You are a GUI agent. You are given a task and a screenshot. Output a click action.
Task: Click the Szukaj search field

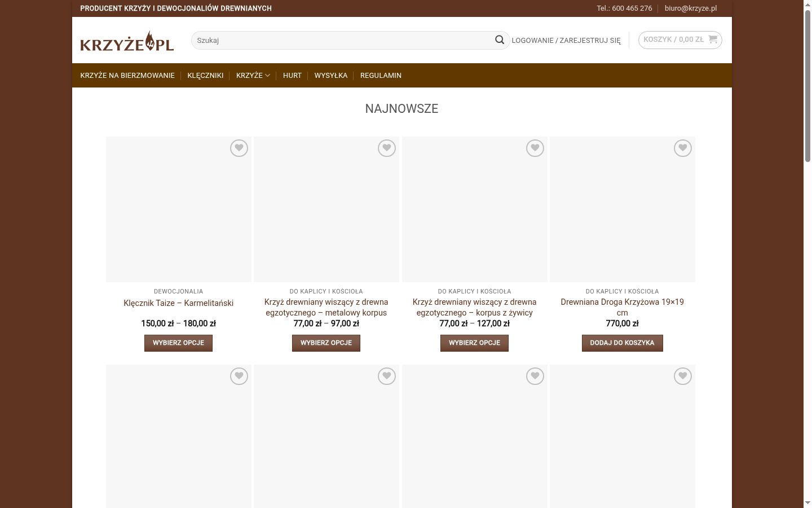click(344, 40)
